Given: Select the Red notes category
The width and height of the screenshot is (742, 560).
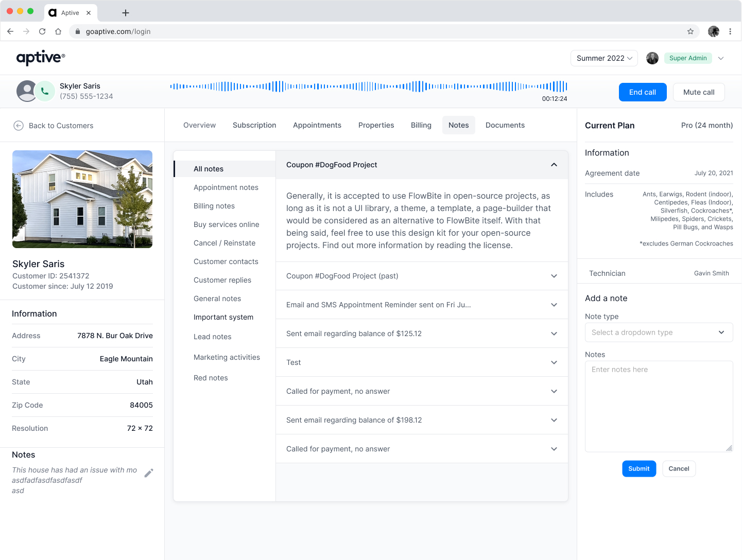Looking at the screenshot, I should (211, 378).
